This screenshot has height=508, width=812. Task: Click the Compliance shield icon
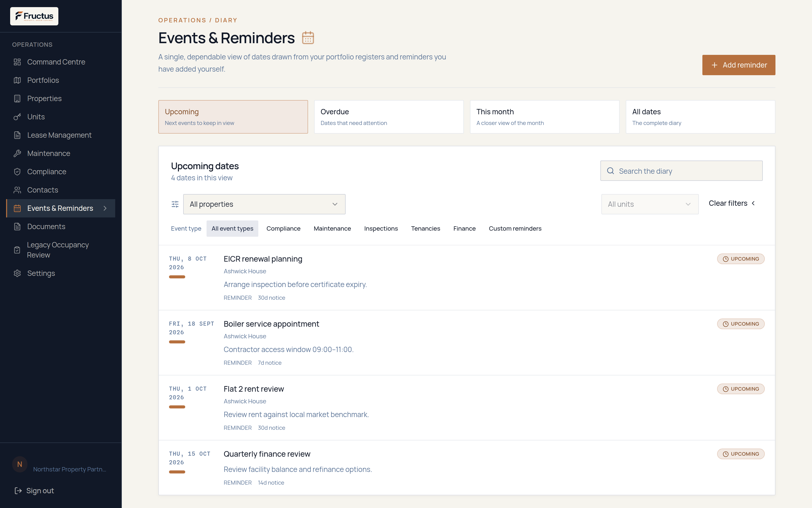click(x=17, y=172)
